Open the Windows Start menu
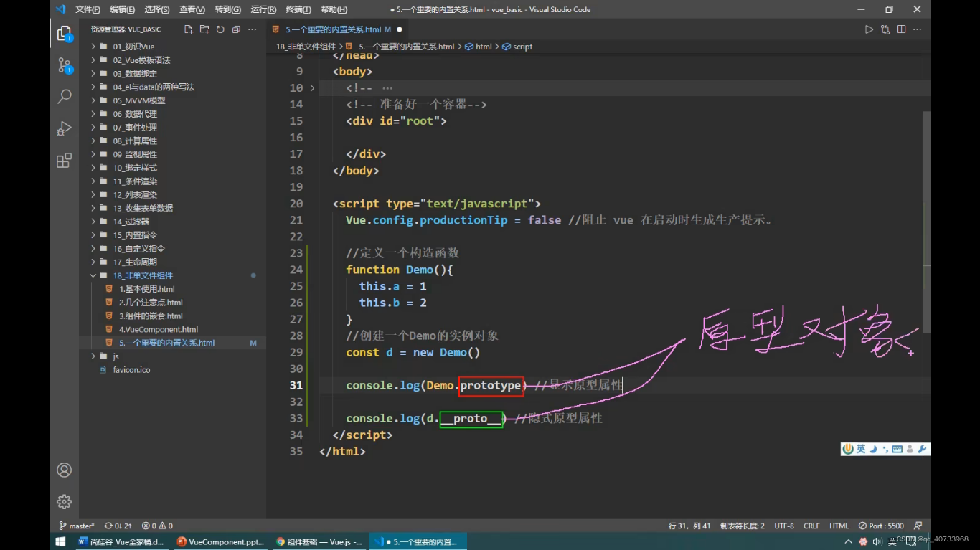 (60, 541)
